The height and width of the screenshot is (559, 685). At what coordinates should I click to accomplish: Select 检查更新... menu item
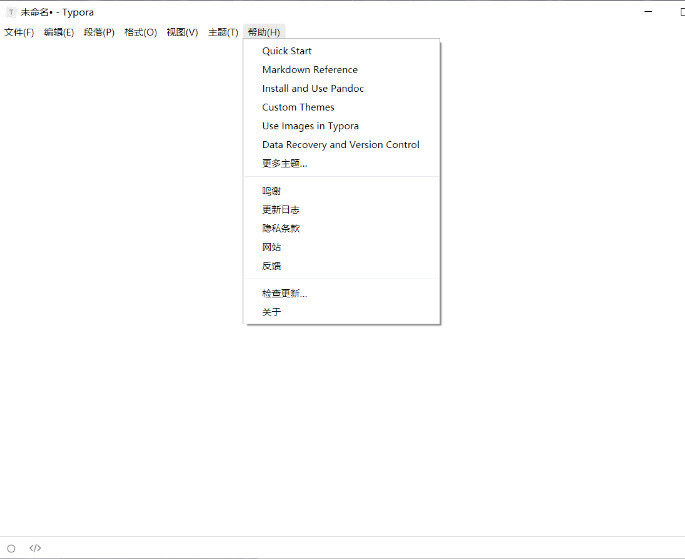[x=342, y=293]
